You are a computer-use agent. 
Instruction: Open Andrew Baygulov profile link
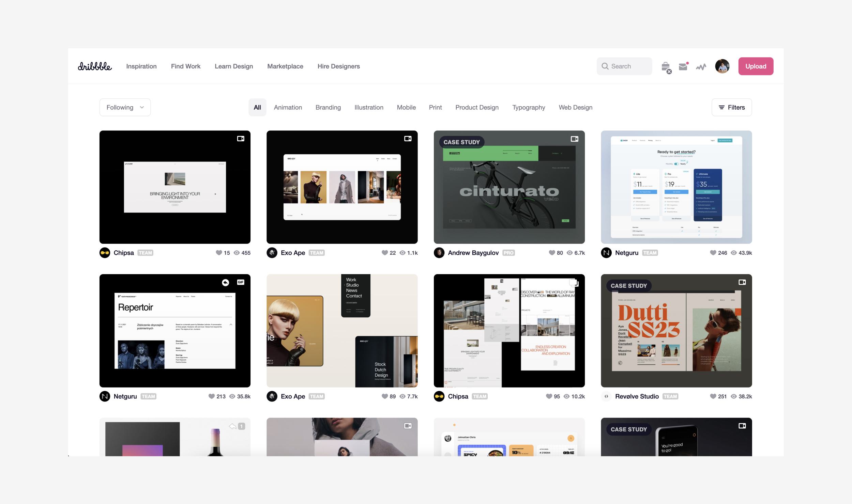(473, 253)
